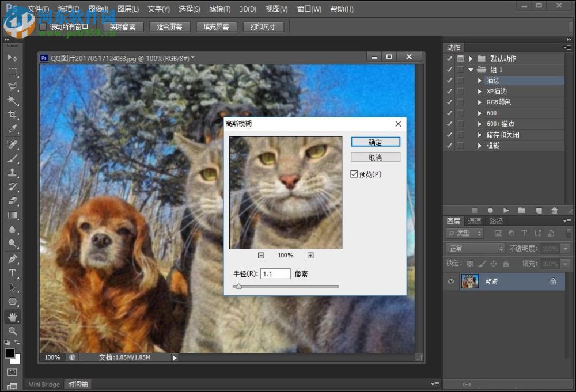Click the zoom in plus button under preview
576x392 pixels.
pos(310,255)
